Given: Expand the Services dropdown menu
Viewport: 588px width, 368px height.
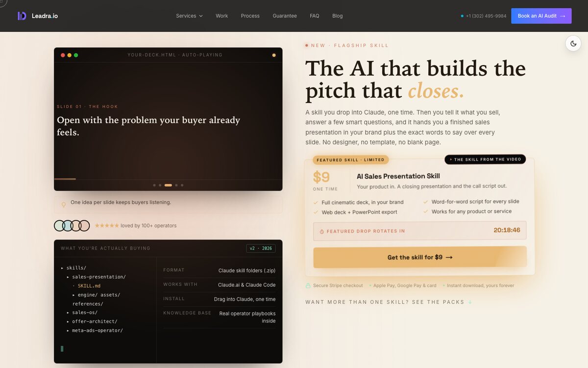Looking at the screenshot, I should [189, 16].
